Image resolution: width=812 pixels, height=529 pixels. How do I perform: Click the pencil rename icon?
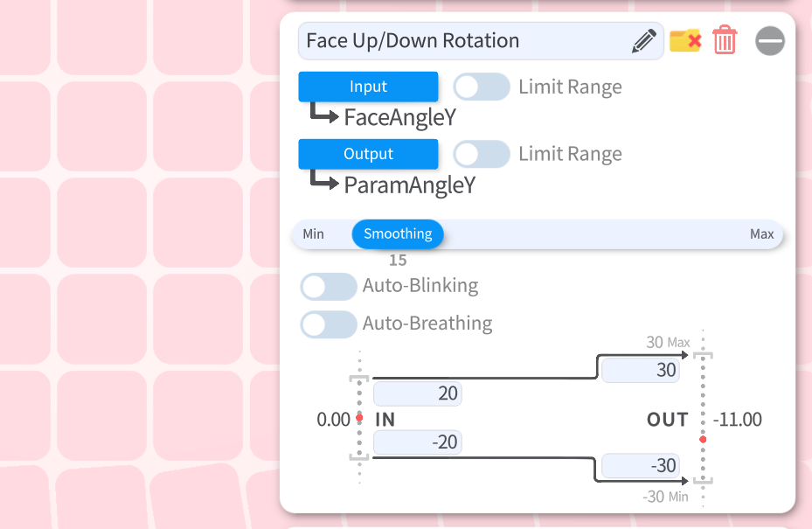pyautogui.click(x=644, y=41)
